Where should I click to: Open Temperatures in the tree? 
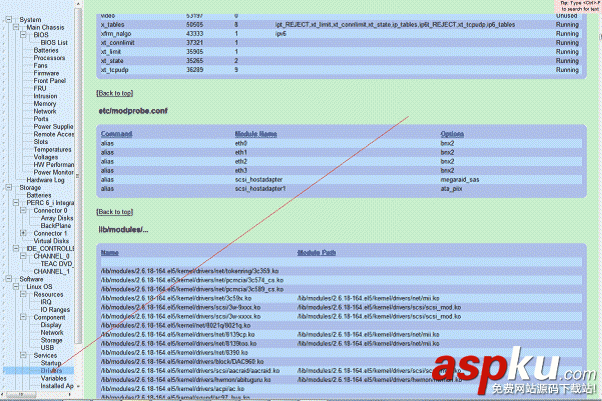pyautogui.click(x=52, y=149)
